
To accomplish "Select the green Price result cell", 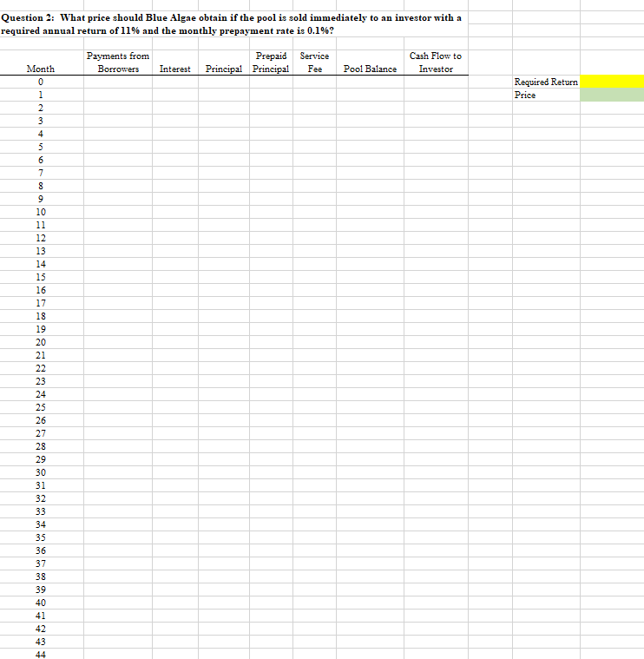I will 612,95.
